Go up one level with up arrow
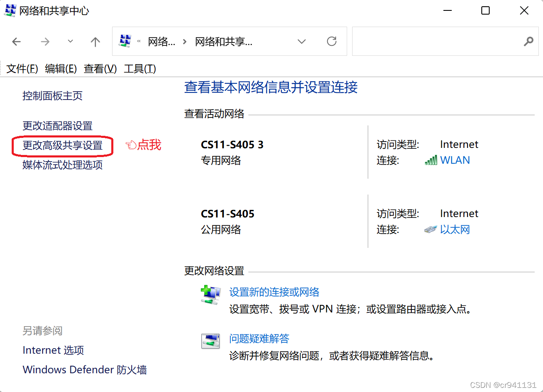The width and height of the screenshot is (543, 392). coord(95,42)
